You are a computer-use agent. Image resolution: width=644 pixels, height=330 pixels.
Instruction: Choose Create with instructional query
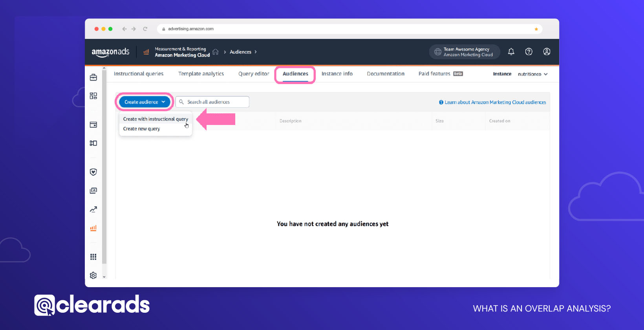point(156,119)
